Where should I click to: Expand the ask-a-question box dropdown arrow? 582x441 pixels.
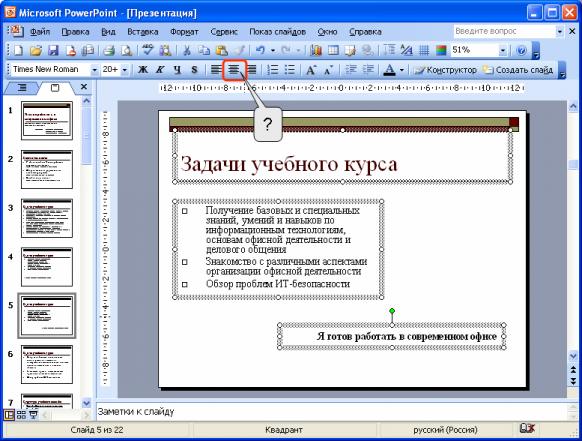[560, 32]
